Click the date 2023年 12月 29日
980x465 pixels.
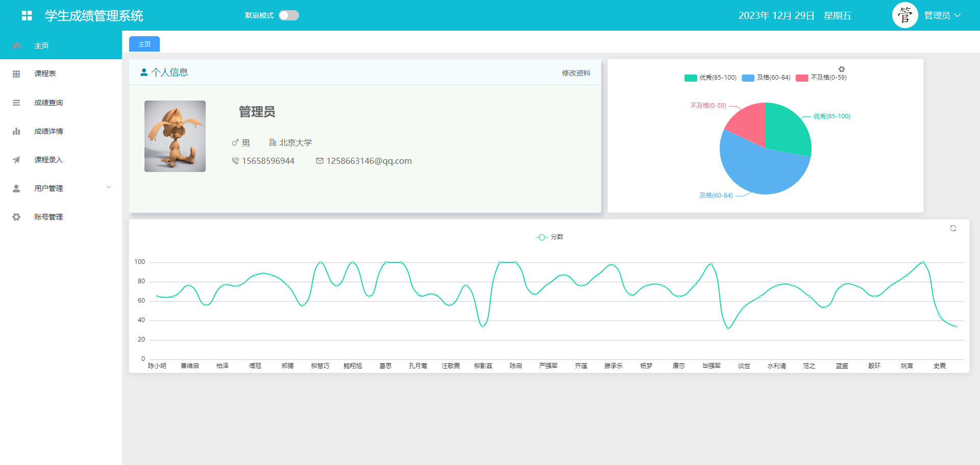(x=776, y=16)
